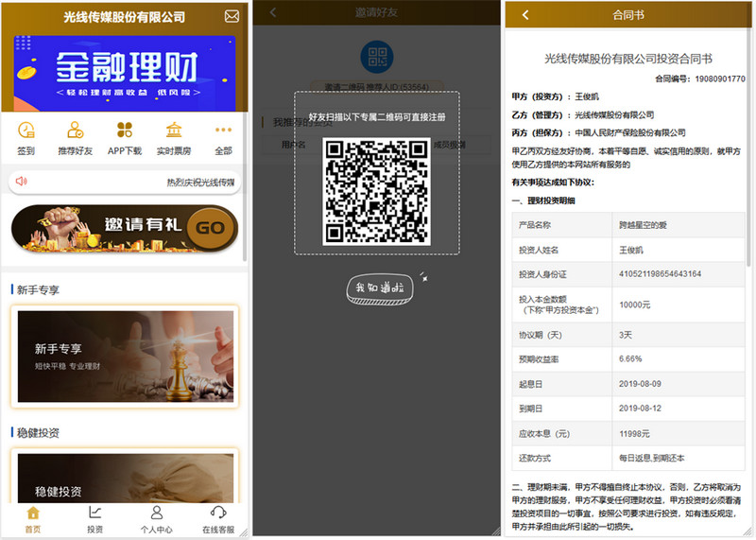
Task: Click the due date 2019-08-12
Action: (640, 408)
